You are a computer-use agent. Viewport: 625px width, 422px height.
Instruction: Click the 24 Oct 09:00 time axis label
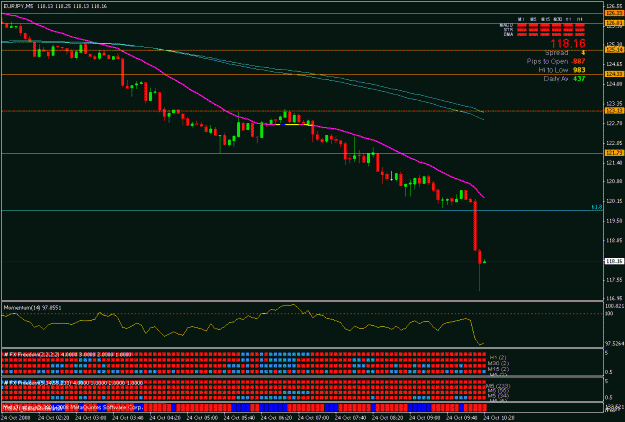tap(425, 418)
